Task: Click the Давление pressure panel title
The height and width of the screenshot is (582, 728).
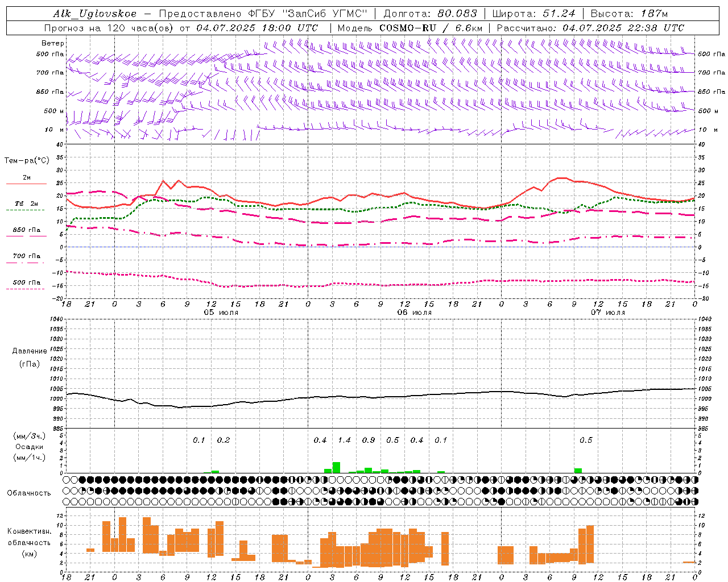Action: 30,351
